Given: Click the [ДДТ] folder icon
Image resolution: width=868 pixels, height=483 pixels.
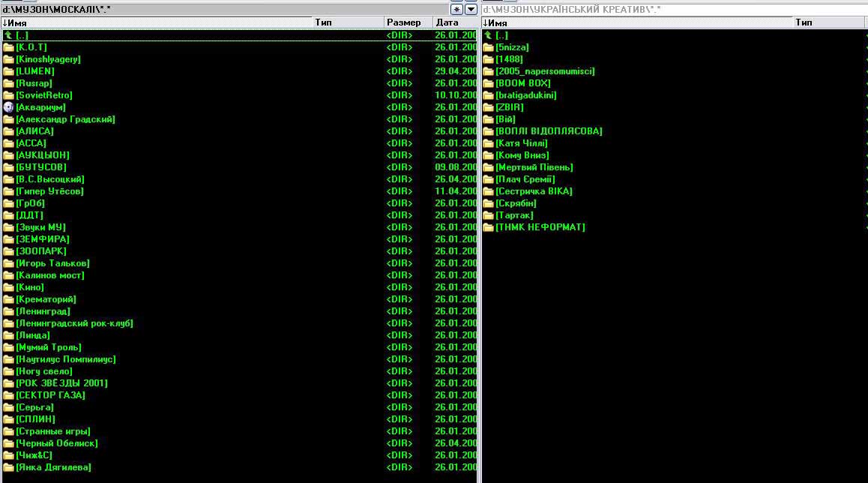Looking at the screenshot, I should click(x=8, y=215).
